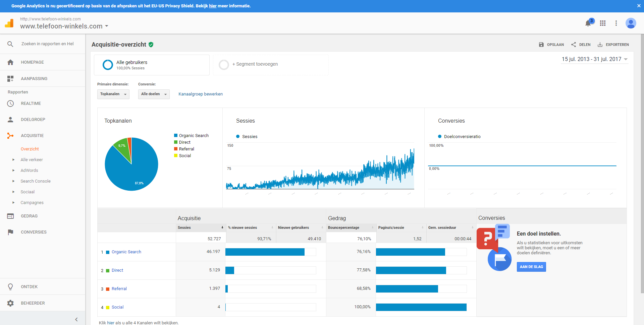Click the Realtime clock icon
Screen dimensions: 644x325
[10, 104]
